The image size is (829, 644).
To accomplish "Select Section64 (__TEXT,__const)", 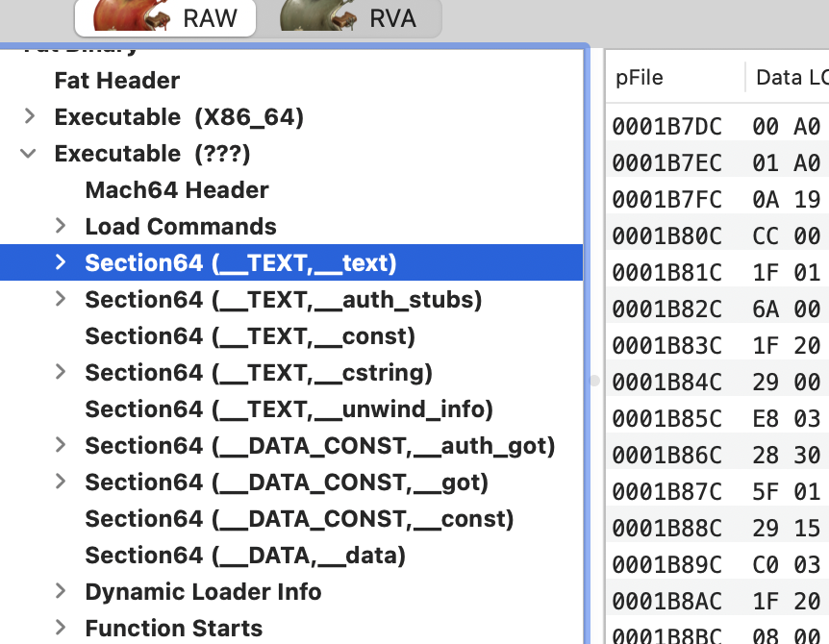I will (x=250, y=336).
